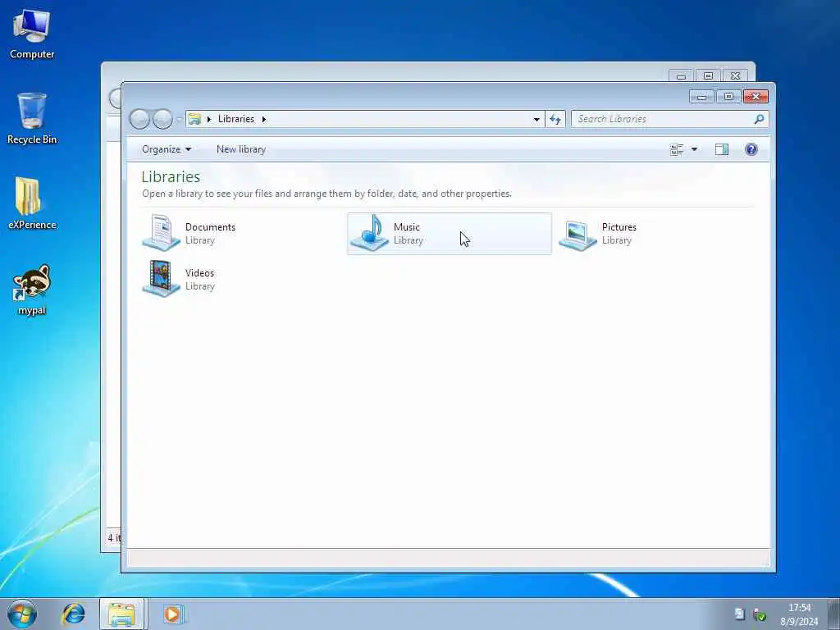Launch Internet Explorer from taskbar
This screenshot has height=630, width=840.
(73, 614)
